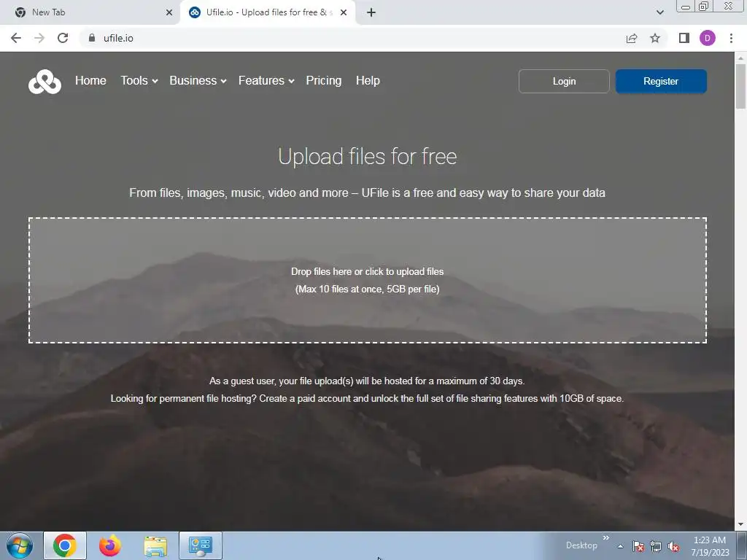Close the New Tab tab
The height and width of the screenshot is (560, 747).
[169, 12]
